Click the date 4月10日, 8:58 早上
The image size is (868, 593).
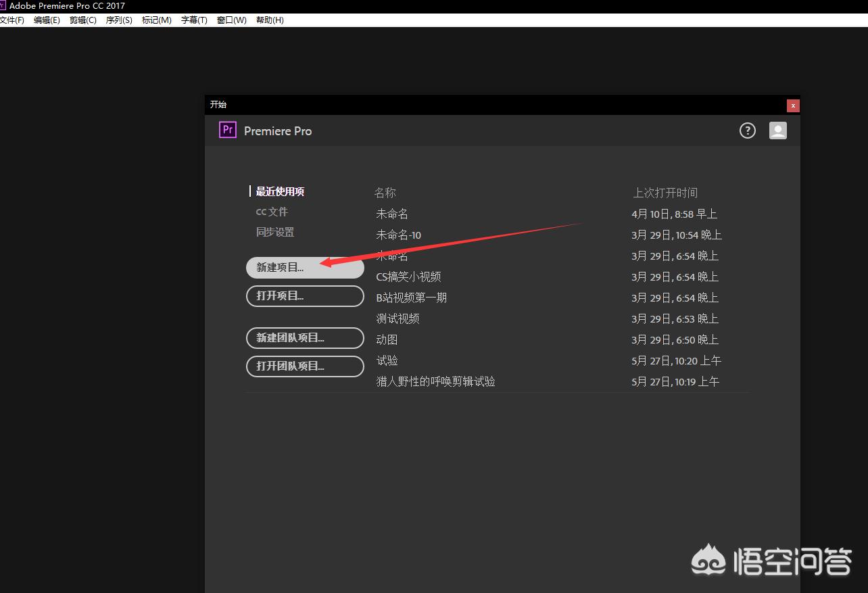pyautogui.click(x=675, y=214)
